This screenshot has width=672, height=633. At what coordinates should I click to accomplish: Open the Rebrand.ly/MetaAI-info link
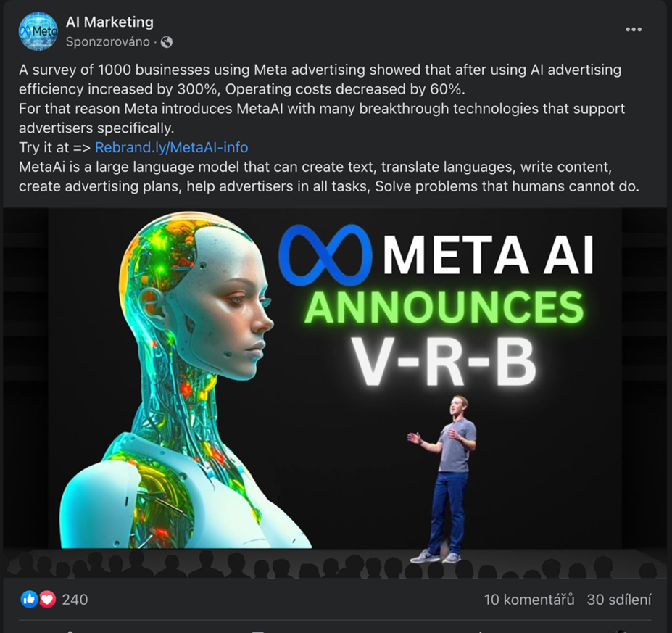pos(171,147)
